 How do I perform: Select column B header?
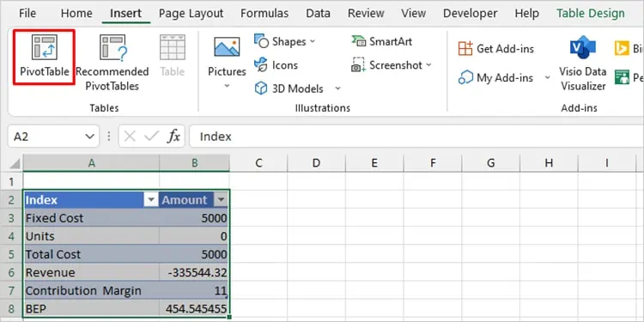[x=195, y=163]
